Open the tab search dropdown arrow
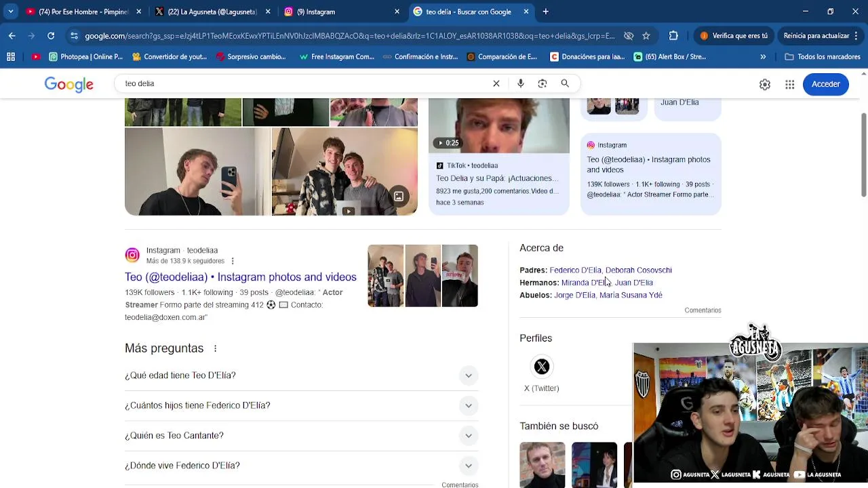This screenshot has height=488, width=868. point(10,12)
